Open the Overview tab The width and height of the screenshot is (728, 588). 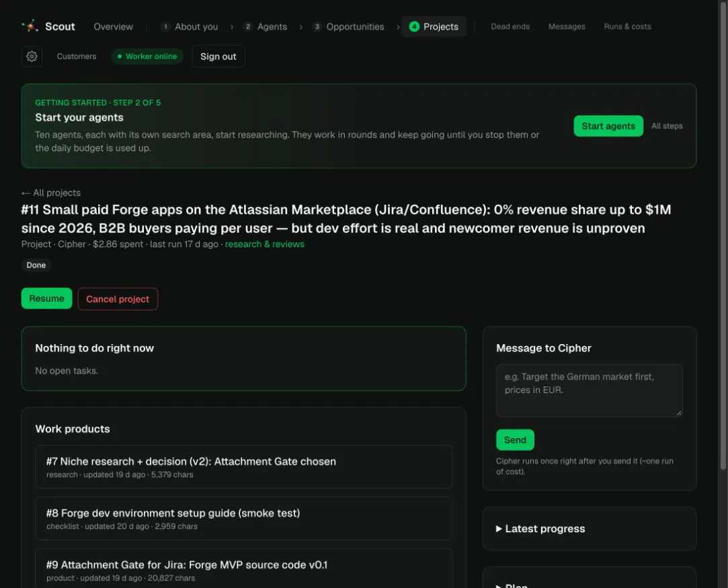(114, 26)
